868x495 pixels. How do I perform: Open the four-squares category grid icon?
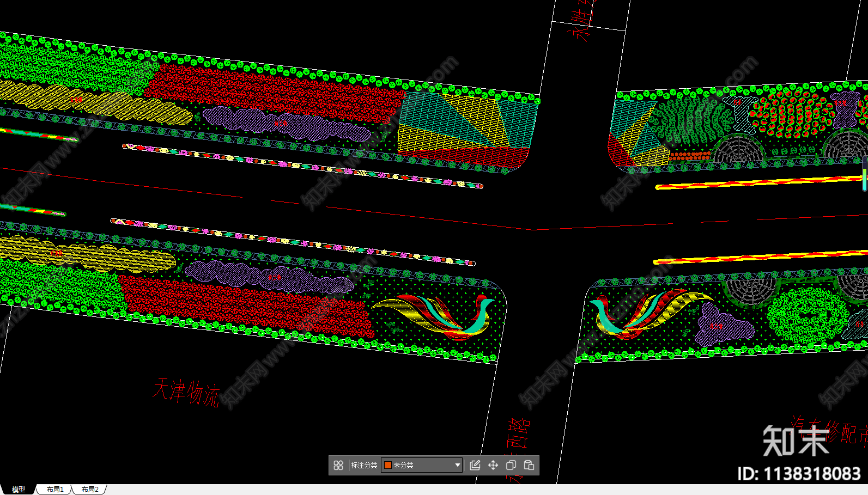(x=338, y=465)
